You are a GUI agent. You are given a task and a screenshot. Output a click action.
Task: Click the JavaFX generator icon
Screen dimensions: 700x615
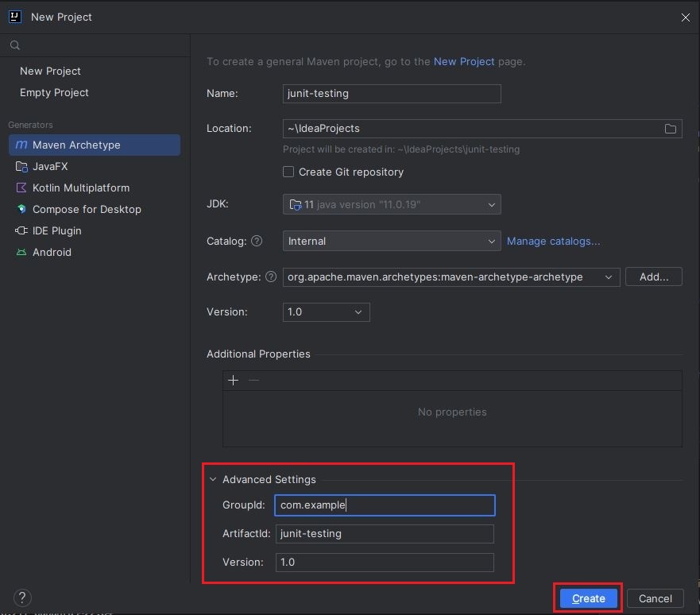[21, 167]
